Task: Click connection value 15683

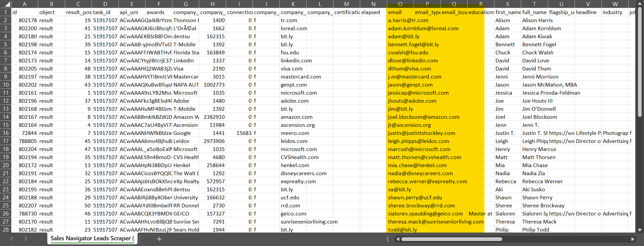Action: 239,133
